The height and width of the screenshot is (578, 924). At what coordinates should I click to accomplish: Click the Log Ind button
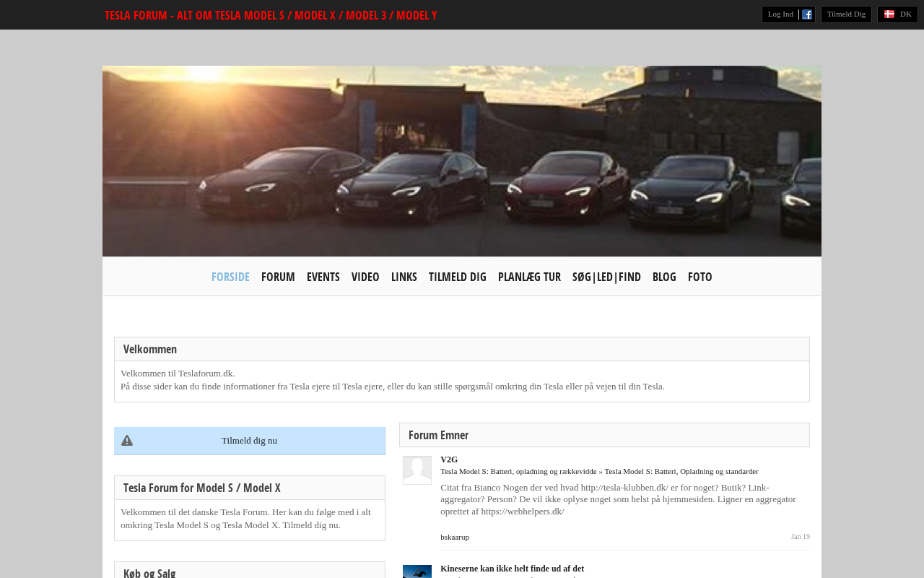[x=780, y=14]
